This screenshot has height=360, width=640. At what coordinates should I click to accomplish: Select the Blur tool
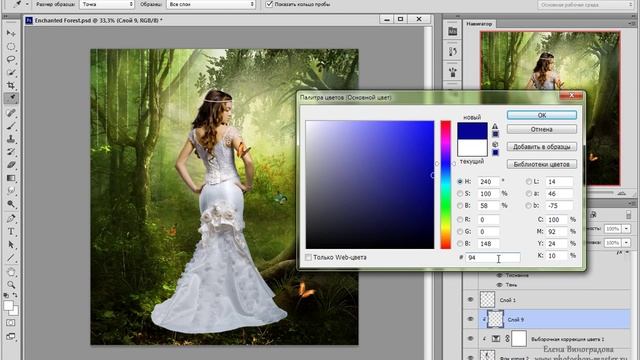pyautogui.click(x=11, y=191)
